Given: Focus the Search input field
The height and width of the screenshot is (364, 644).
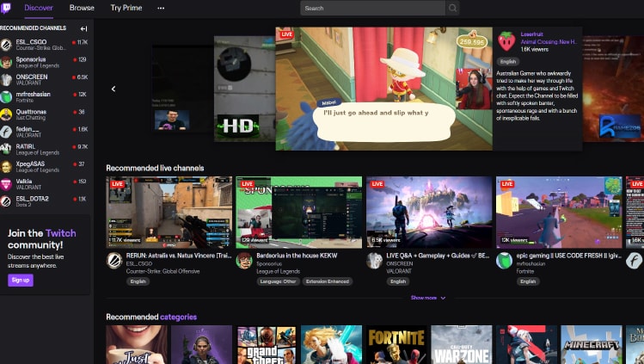Looking at the screenshot, I should (372, 9).
